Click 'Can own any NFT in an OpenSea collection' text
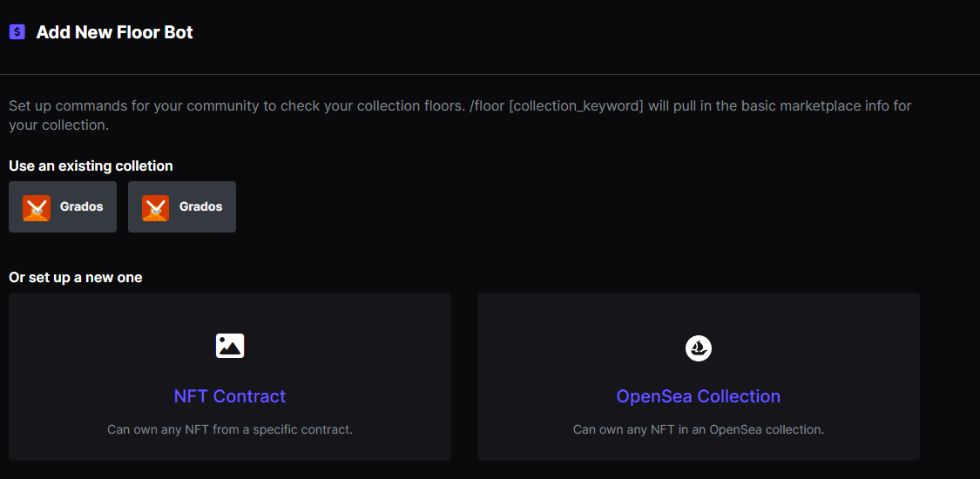This screenshot has width=980, height=479. tap(699, 429)
